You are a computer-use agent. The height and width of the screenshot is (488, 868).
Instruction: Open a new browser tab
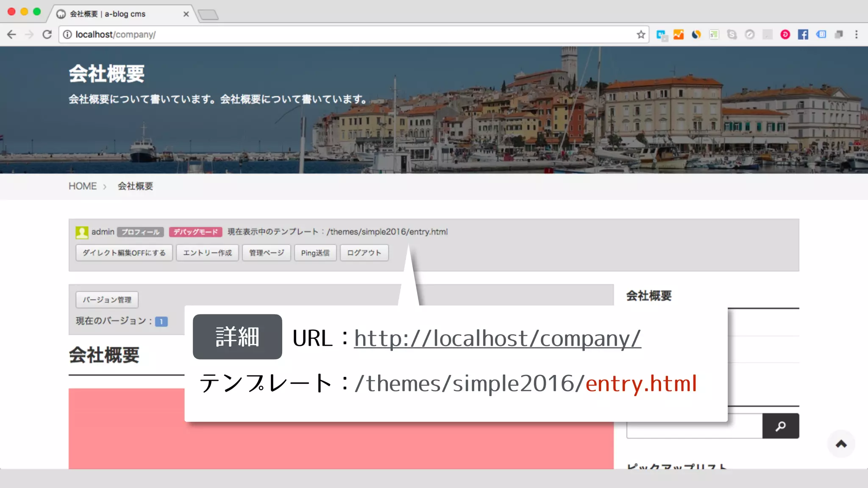pyautogui.click(x=208, y=15)
